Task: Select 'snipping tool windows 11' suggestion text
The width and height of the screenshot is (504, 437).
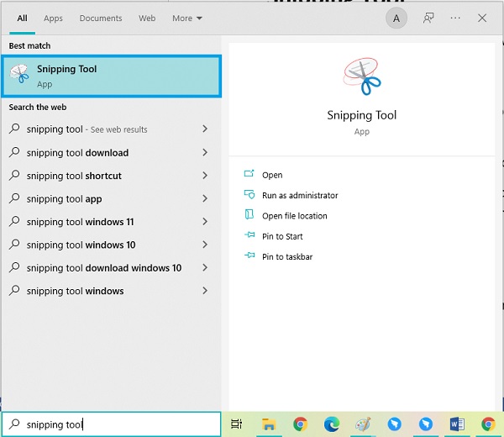Action: coord(80,222)
